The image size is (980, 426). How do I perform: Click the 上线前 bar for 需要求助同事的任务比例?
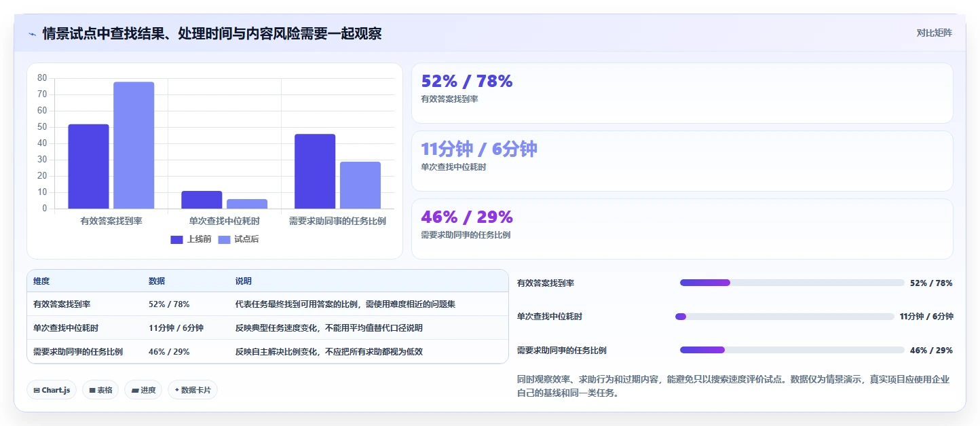pyautogui.click(x=315, y=171)
